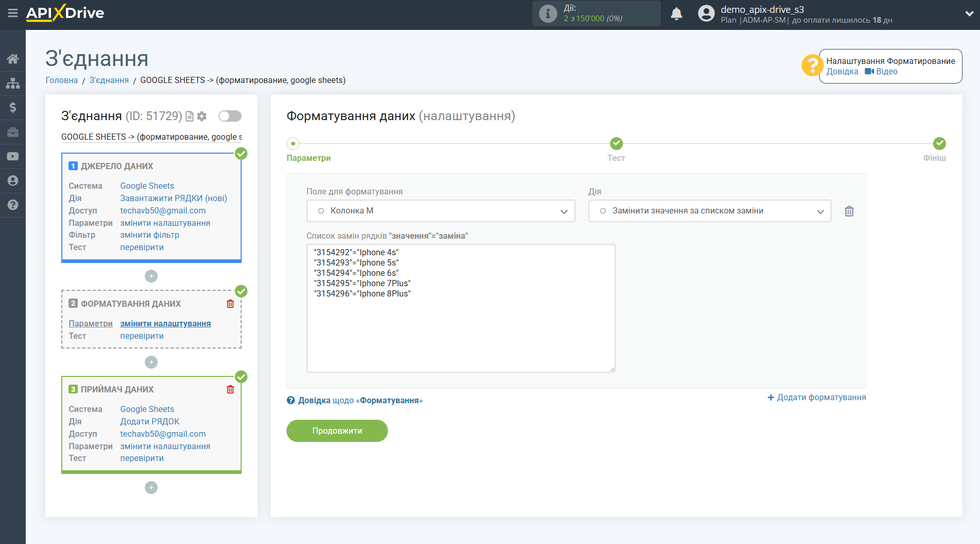This screenshot has height=544, width=980.
Task: Click source перевірити test link
Action: 142,247
